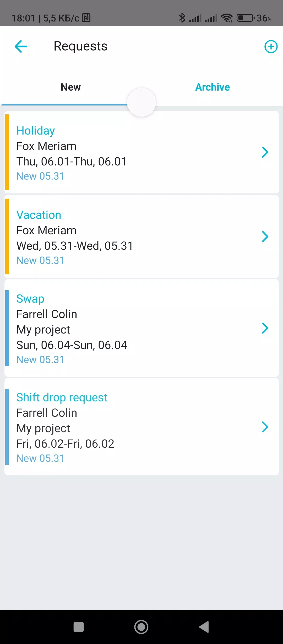Open Android recent apps square button
Screen dimensions: 283x644
coord(79,627)
